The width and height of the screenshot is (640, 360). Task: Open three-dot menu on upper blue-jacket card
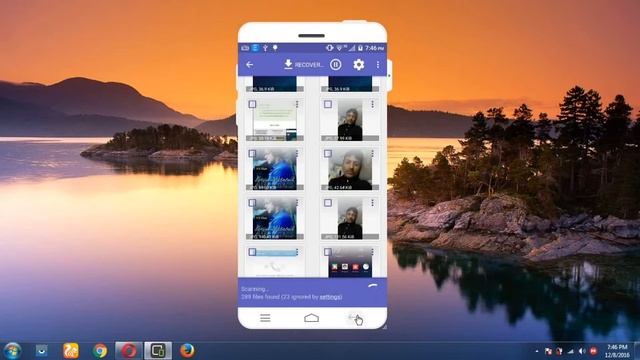[297, 153]
